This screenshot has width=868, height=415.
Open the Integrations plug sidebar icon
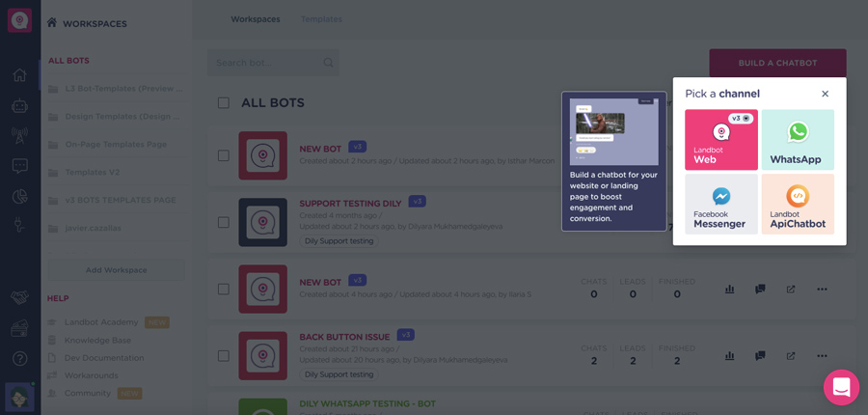(x=19, y=224)
